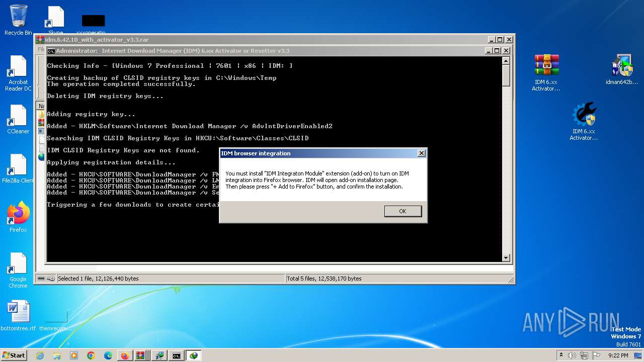Select the CCleaner desktop shortcut
644x362 pixels.
coord(18,120)
